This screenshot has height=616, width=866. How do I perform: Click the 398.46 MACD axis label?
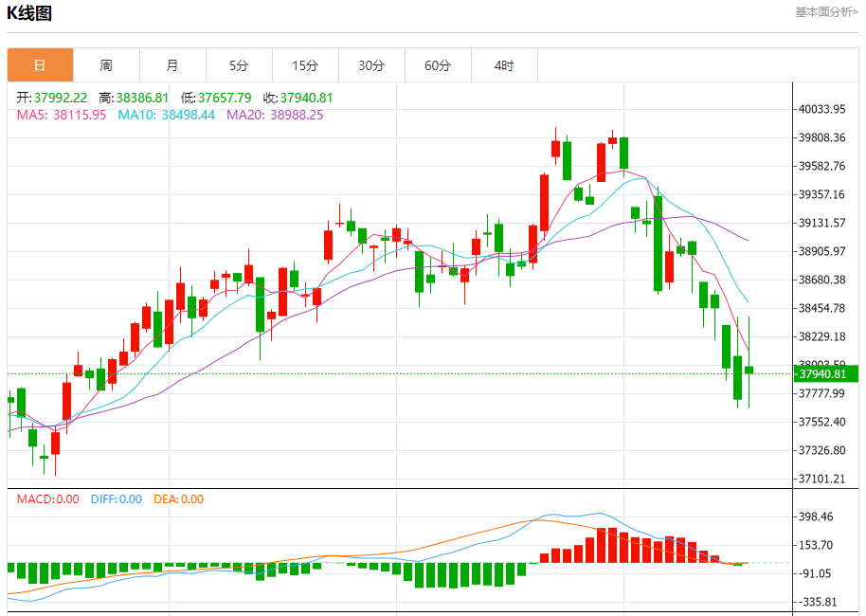(x=816, y=517)
